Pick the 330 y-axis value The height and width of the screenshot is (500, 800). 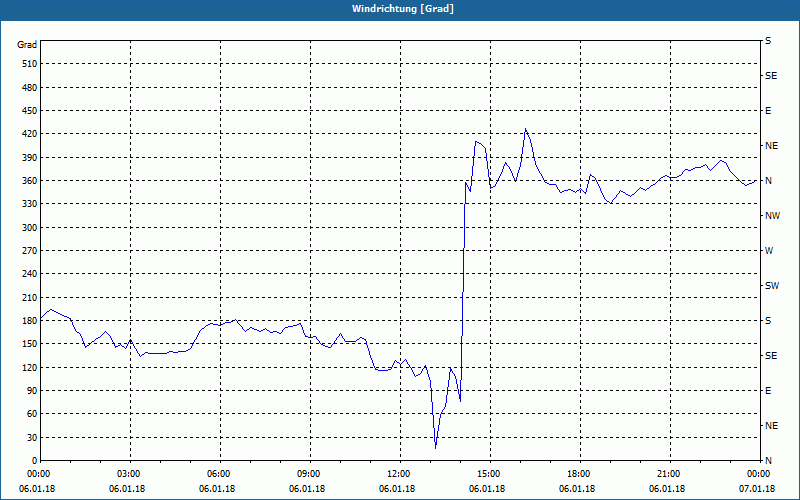(30, 204)
